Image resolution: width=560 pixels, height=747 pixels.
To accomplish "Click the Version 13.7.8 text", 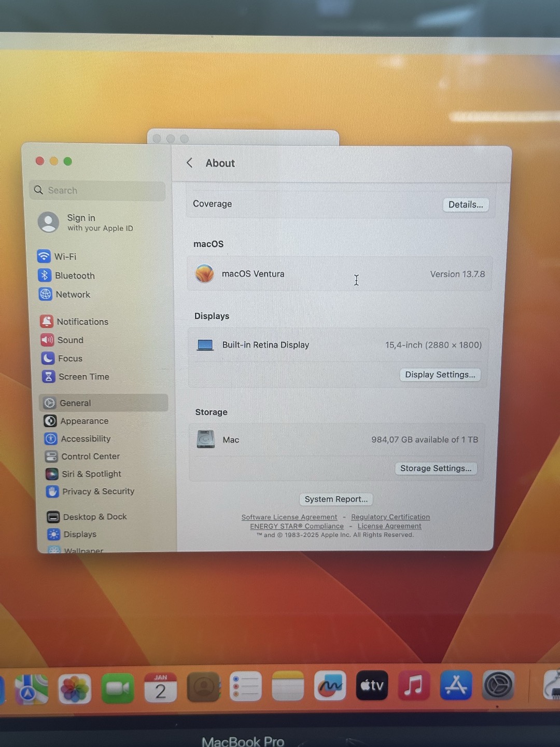I will click(457, 274).
